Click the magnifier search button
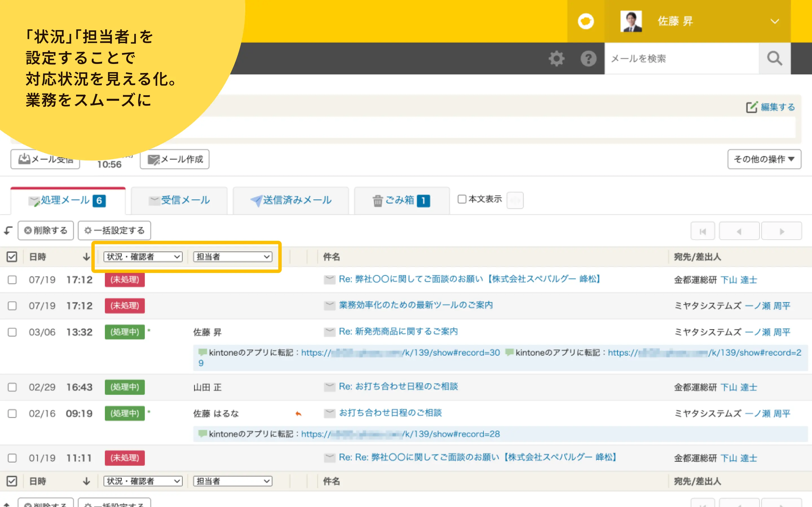This screenshot has height=507, width=812. pyautogui.click(x=775, y=59)
